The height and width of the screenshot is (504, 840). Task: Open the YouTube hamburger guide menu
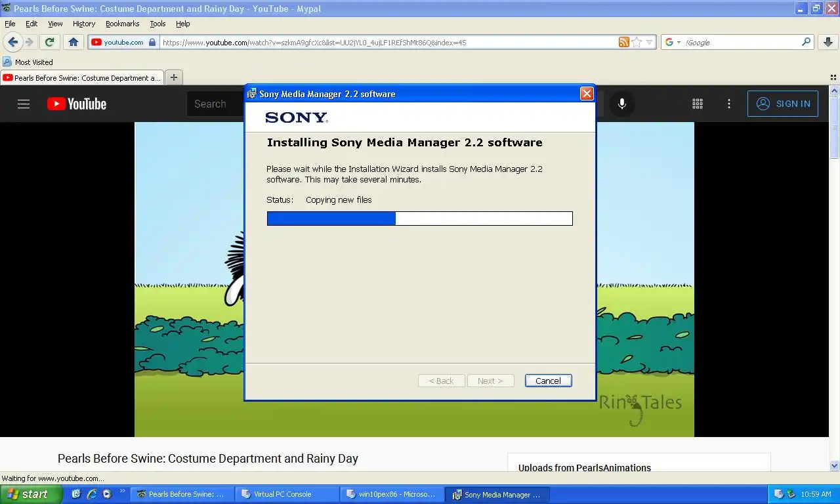click(24, 104)
